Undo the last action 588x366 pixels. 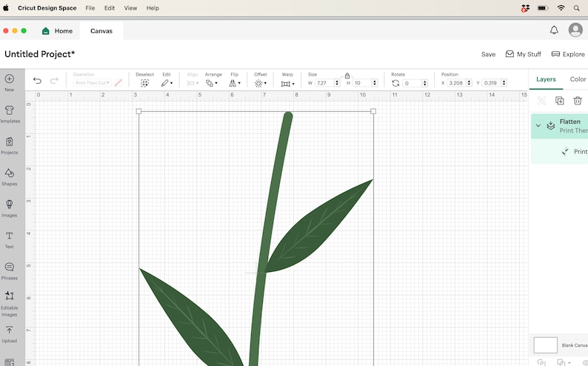click(x=37, y=81)
